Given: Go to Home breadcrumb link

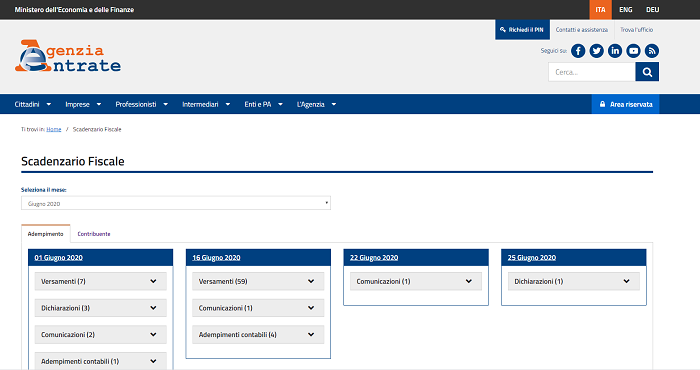Looking at the screenshot, I should click(54, 129).
